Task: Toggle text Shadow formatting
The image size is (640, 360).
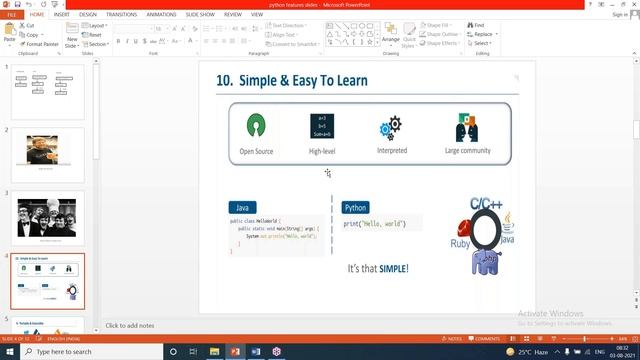Action: 144,41
